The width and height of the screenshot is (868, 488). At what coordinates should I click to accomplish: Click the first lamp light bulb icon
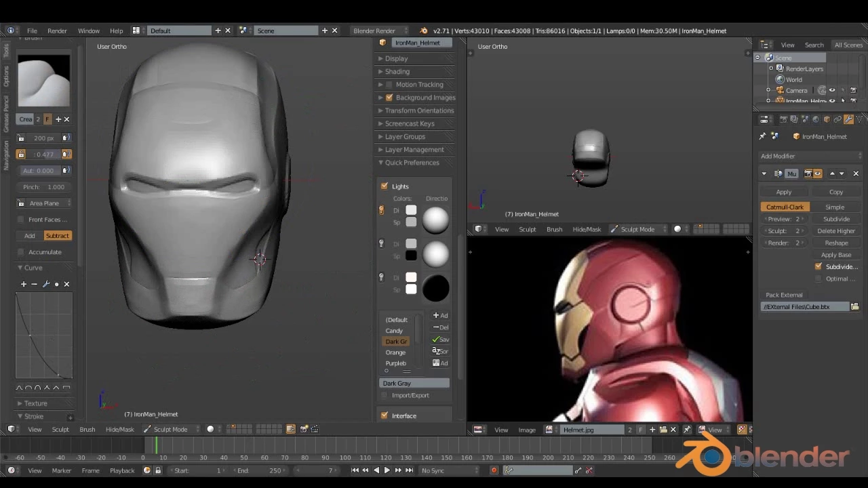point(381,210)
